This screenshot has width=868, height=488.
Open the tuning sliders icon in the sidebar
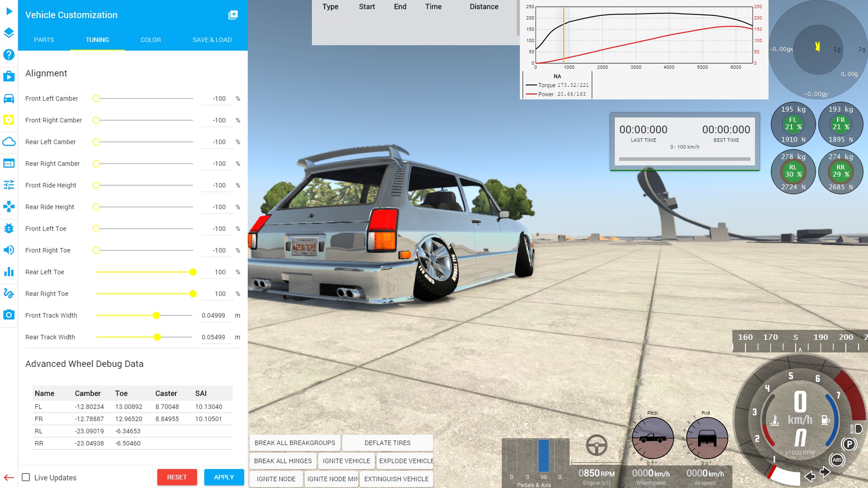click(x=9, y=185)
